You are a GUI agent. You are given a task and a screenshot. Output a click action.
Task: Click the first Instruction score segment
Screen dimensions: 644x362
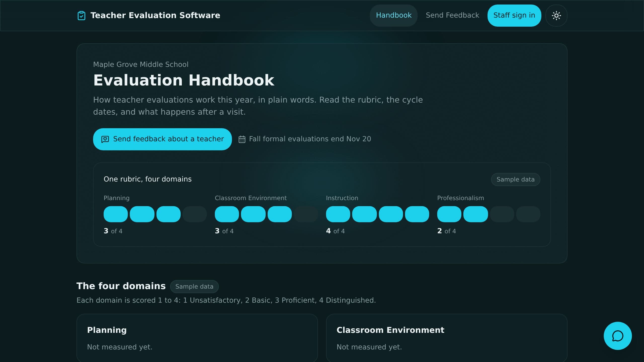pyautogui.click(x=338, y=214)
